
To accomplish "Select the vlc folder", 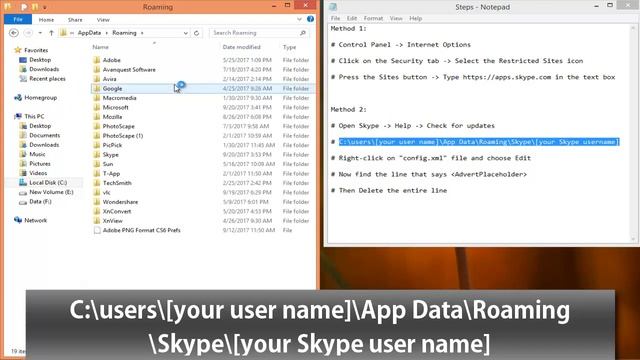I will click(107, 192).
